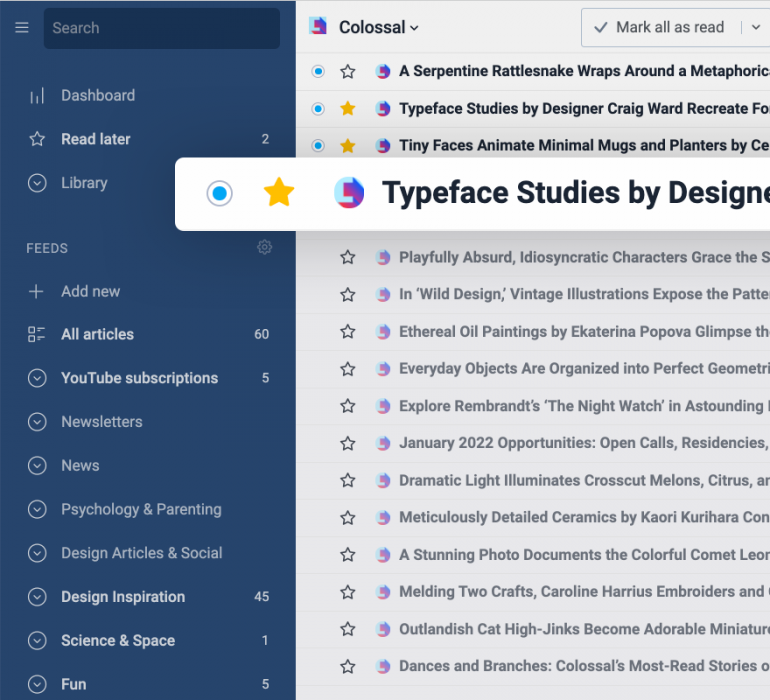Open dropdown arrow beside Mark all as read
The image size is (770, 700).
pos(756,28)
